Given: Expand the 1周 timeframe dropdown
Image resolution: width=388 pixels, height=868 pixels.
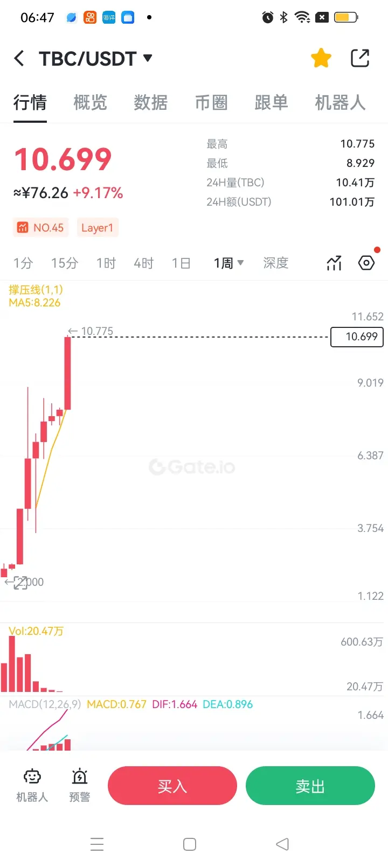Looking at the screenshot, I should 228,263.
